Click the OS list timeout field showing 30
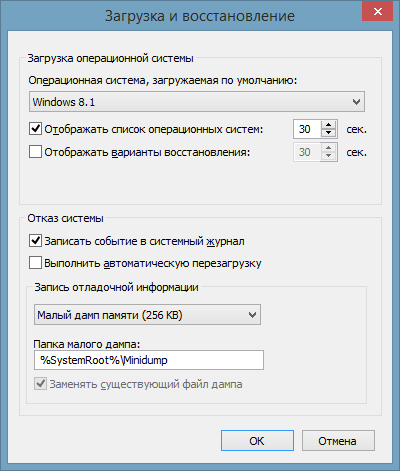Screen dimensions: 400x471 pyautogui.click(x=307, y=129)
